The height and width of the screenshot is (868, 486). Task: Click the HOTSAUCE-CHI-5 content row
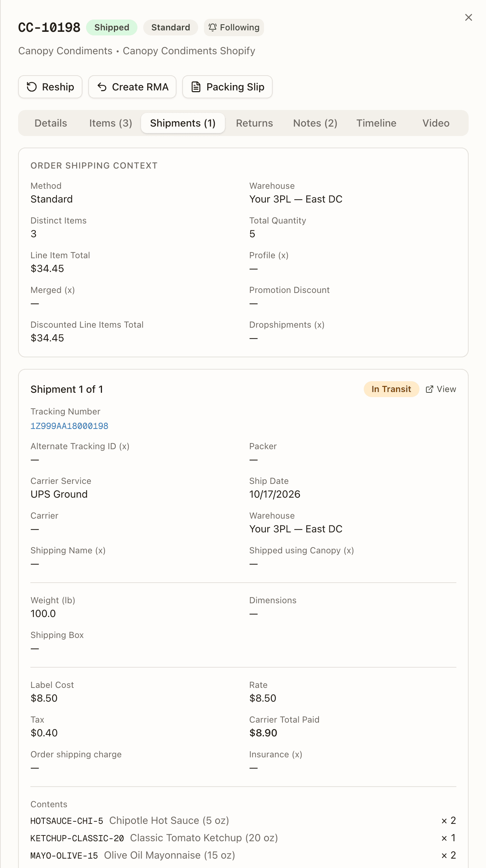[243, 821]
